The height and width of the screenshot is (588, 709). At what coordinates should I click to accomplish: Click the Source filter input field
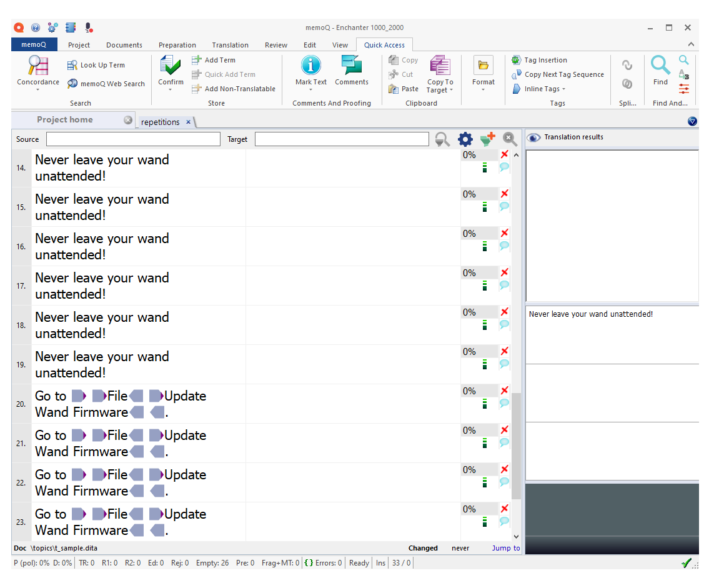click(x=133, y=139)
